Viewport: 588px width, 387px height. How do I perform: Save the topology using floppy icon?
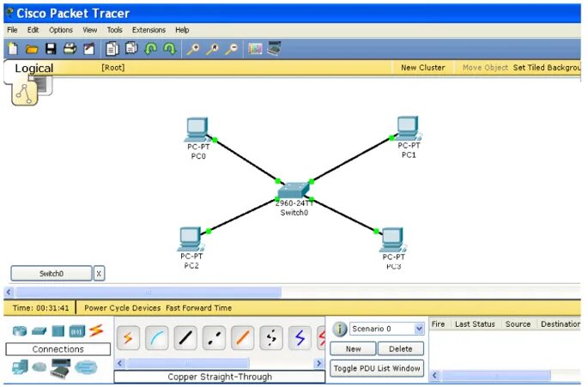[51, 49]
